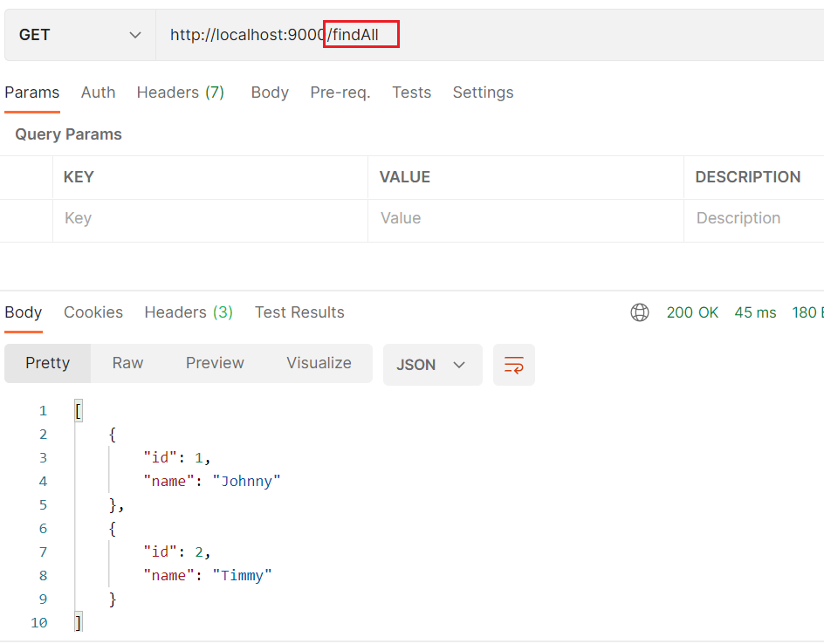Select the response Cookies tab
Image resolution: width=824 pixels, height=644 pixels.
93,312
